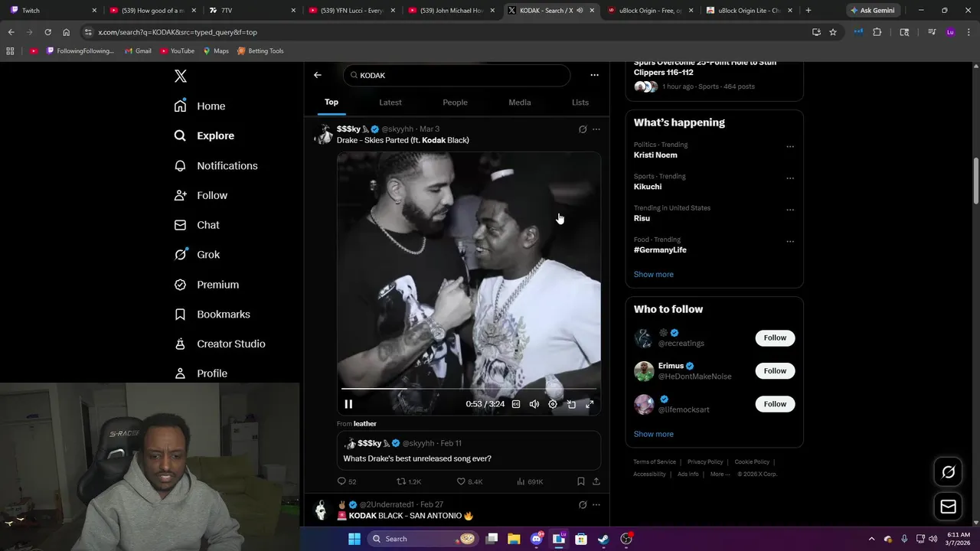Open Windows Start menu
The image size is (980, 551).
point(354,539)
